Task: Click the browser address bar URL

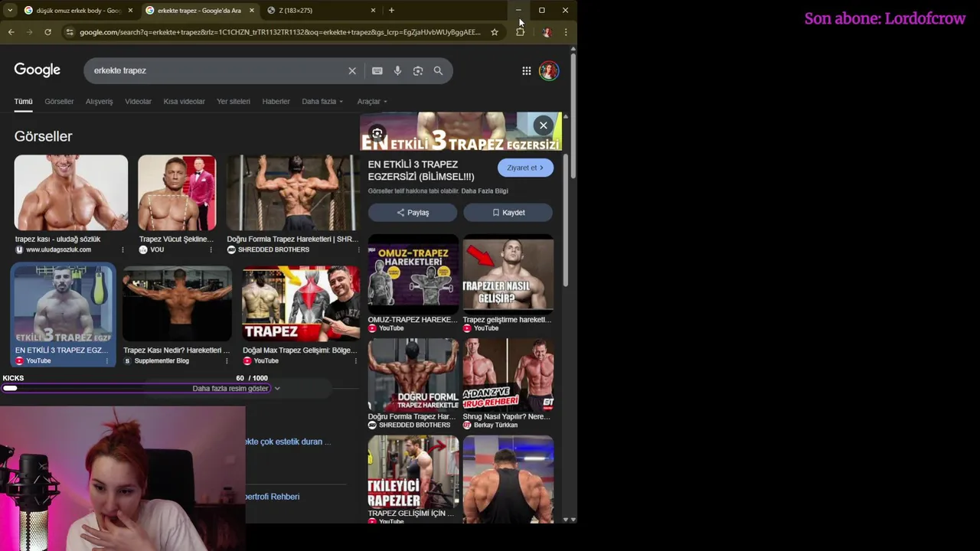Action: [x=279, y=32]
